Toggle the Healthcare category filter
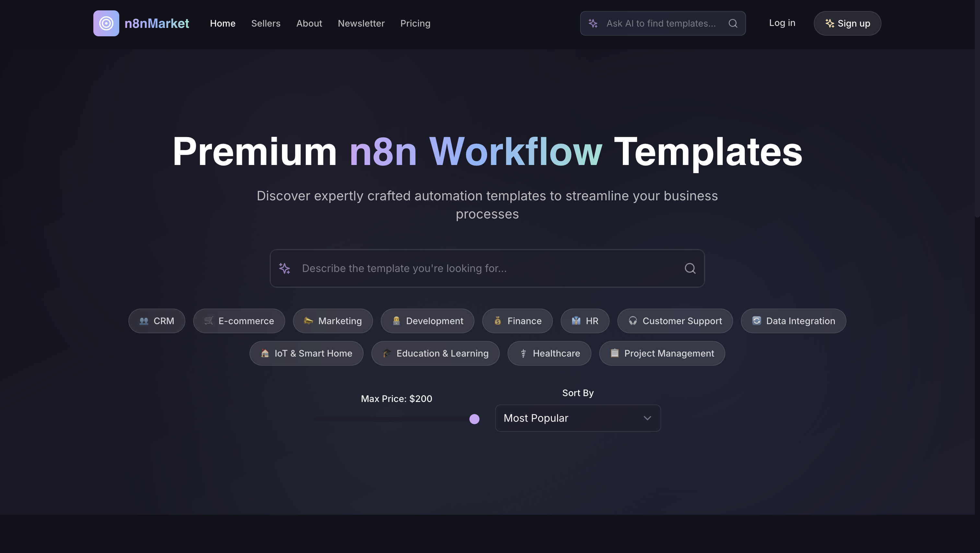980x553 pixels. pos(549,353)
